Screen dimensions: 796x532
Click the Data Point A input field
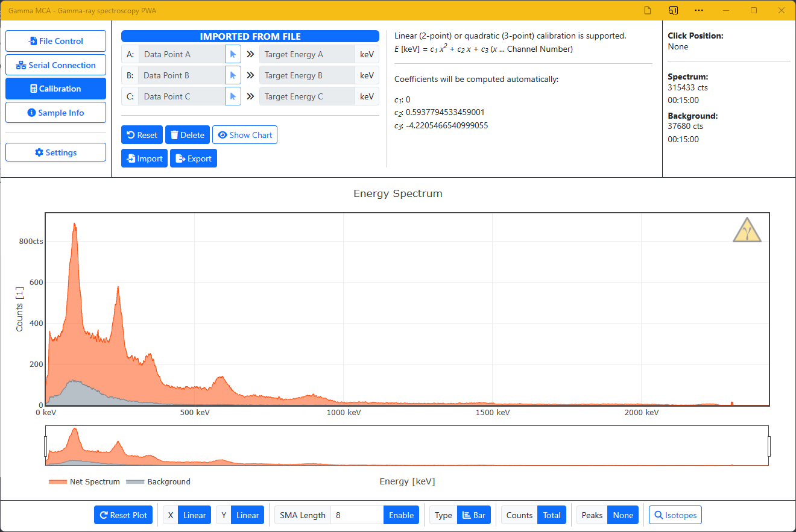click(x=182, y=54)
